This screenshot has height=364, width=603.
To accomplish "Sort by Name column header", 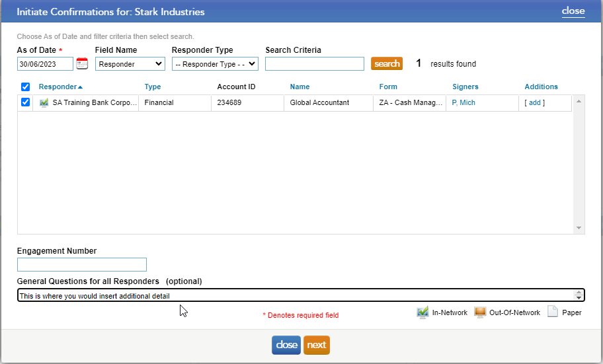I will 300,87.
